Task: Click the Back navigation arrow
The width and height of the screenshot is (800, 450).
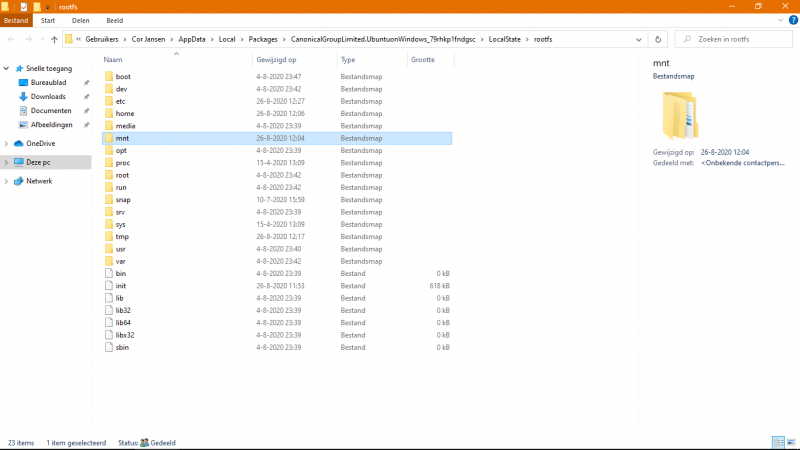Action: [x=11, y=39]
